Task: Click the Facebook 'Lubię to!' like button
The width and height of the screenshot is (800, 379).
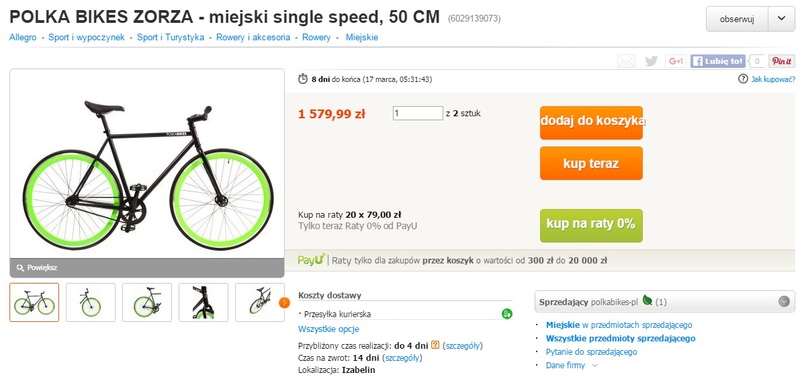Action: coord(718,61)
